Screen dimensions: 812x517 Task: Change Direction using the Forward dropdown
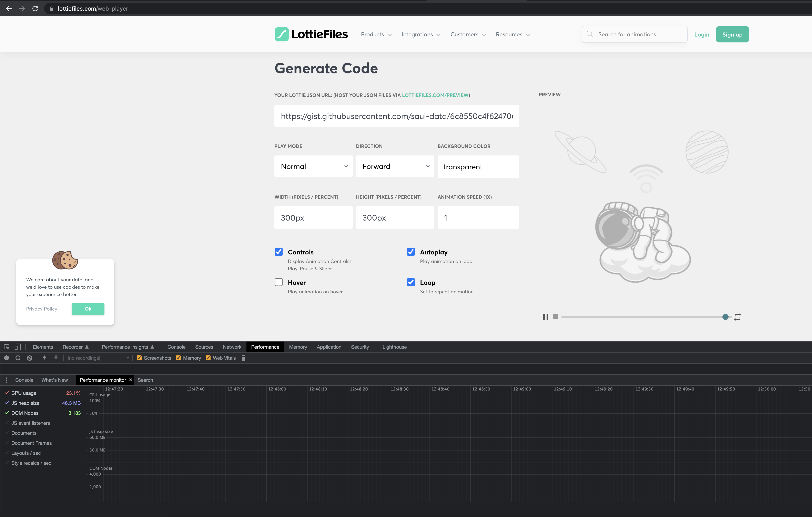click(x=395, y=166)
